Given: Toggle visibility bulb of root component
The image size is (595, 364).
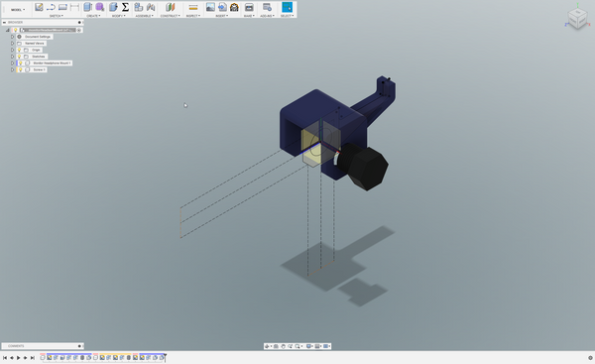Looking at the screenshot, I should [x=16, y=30].
